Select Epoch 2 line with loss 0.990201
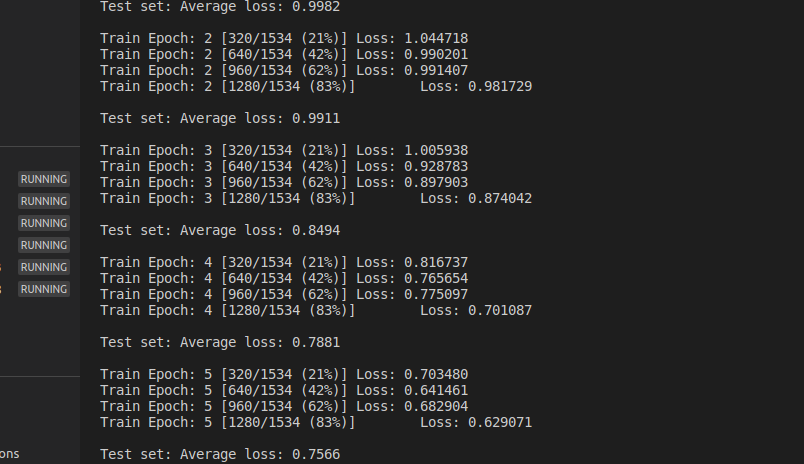The image size is (804, 464). (x=284, y=54)
